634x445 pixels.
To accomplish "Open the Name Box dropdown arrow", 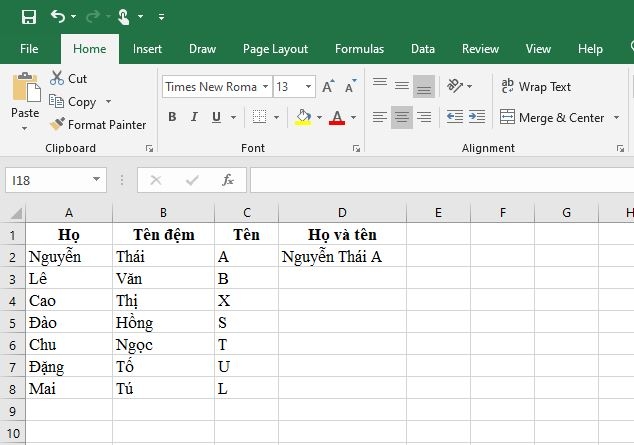I will 97,179.
